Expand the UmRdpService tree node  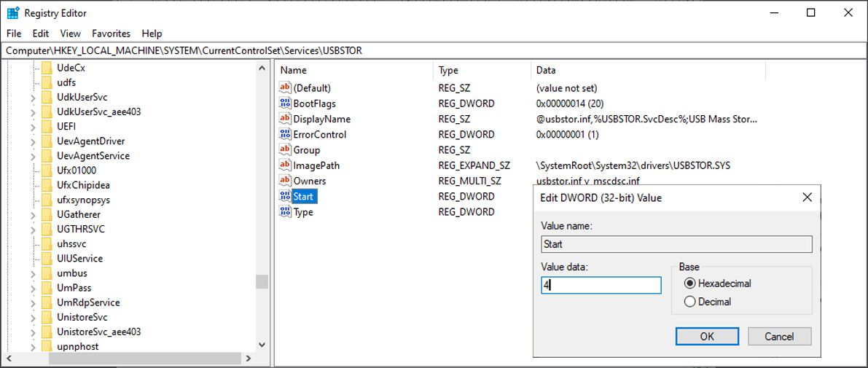(x=33, y=302)
